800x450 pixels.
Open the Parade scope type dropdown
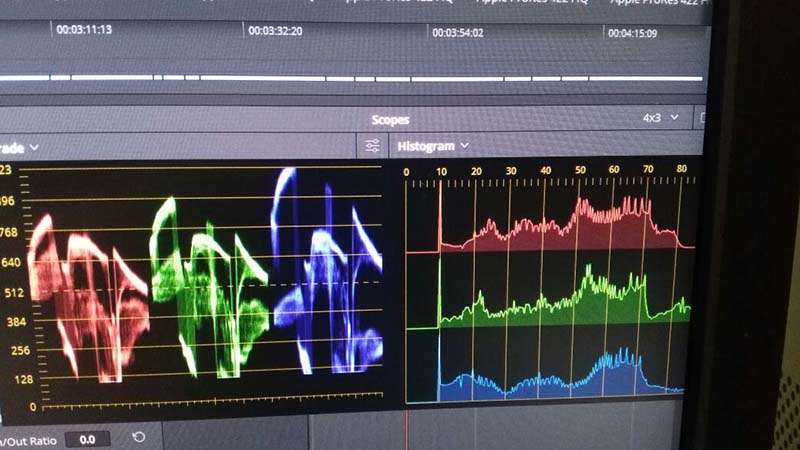pos(19,148)
